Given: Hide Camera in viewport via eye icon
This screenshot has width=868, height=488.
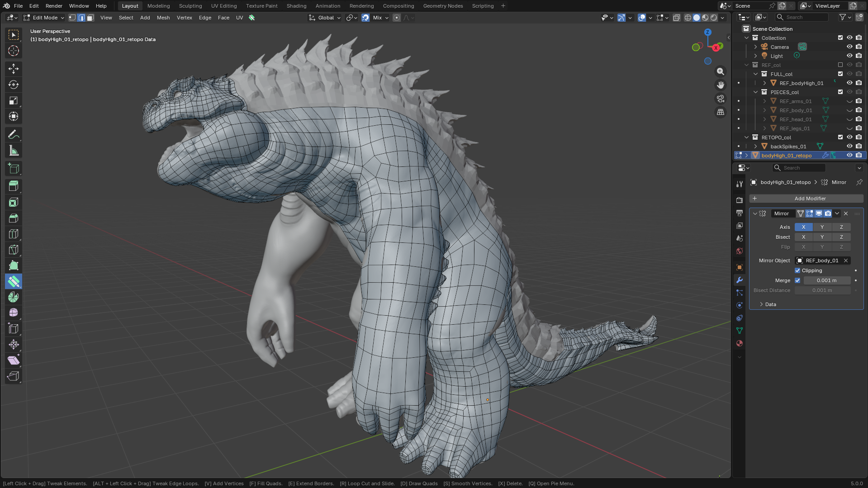Looking at the screenshot, I should (849, 47).
